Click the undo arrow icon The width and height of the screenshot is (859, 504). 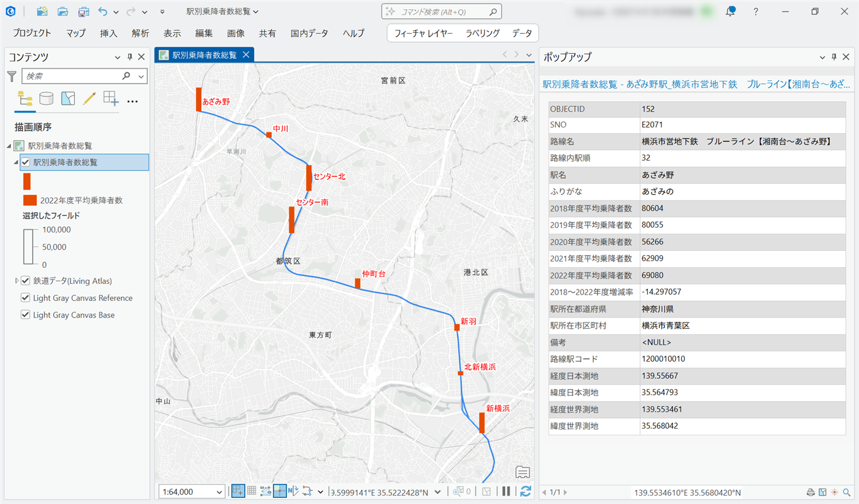(x=103, y=12)
